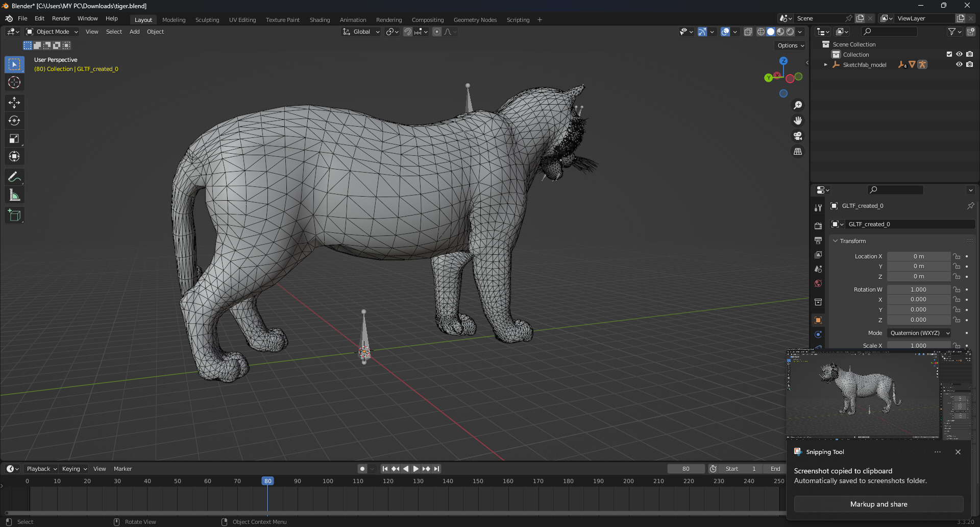
Task: Toggle viewport gizmos
Action: pos(702,32)
